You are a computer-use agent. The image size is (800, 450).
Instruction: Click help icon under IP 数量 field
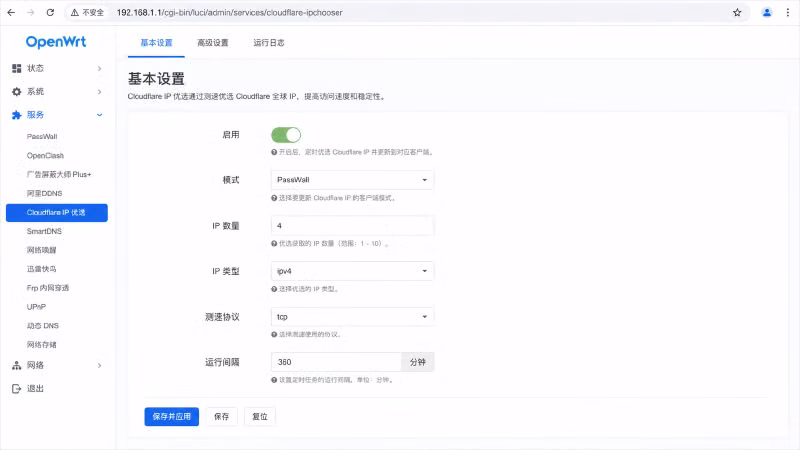click(274, 243)
